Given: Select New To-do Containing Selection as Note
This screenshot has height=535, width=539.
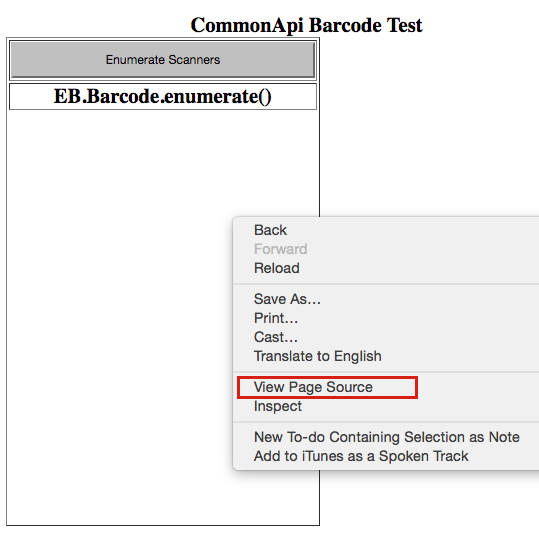Looking at the screenshot, I should [x=386, y=437].
